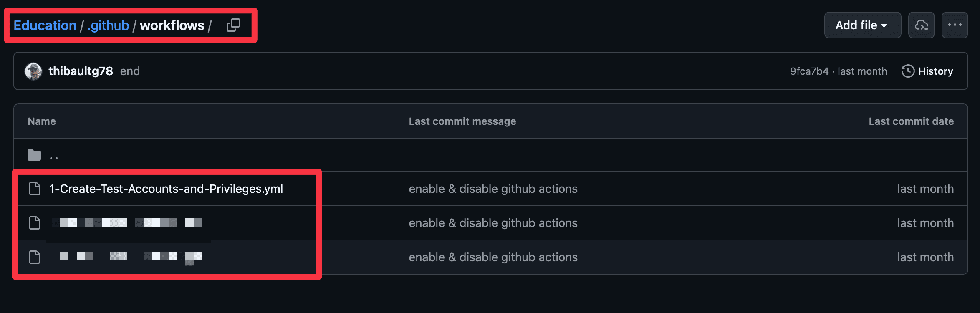Click the thibaultg78 username link
The height and width of the screenshot is (313, 980).
click(x=81, y=71)
